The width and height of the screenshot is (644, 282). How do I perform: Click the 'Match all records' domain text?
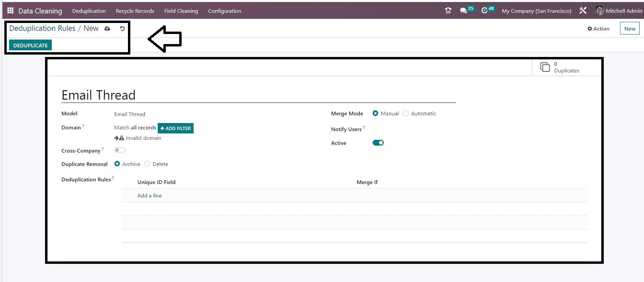135,128
